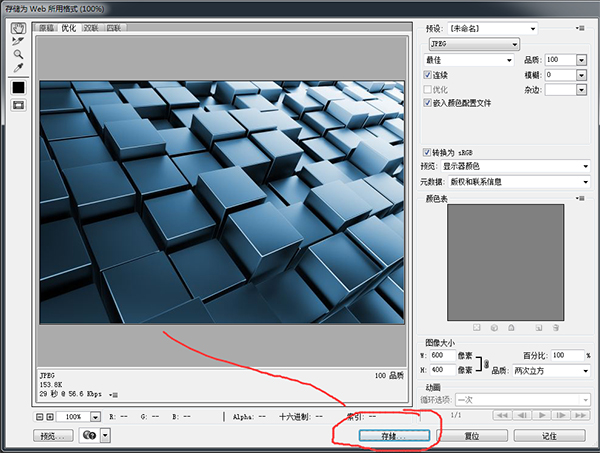
Task: Click the 模糊 blur value field
Action: (561, 75)
